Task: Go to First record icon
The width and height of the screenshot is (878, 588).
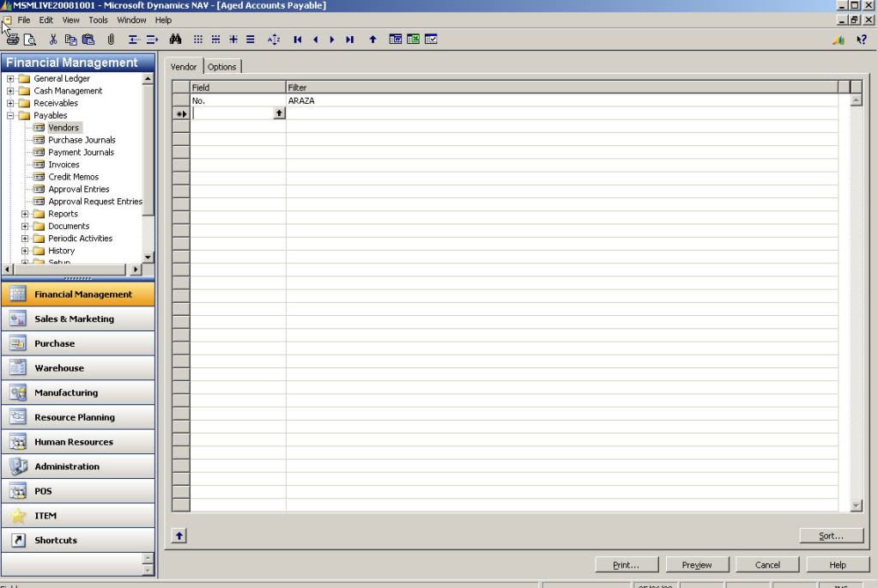Action: click(x=297, y=39)
